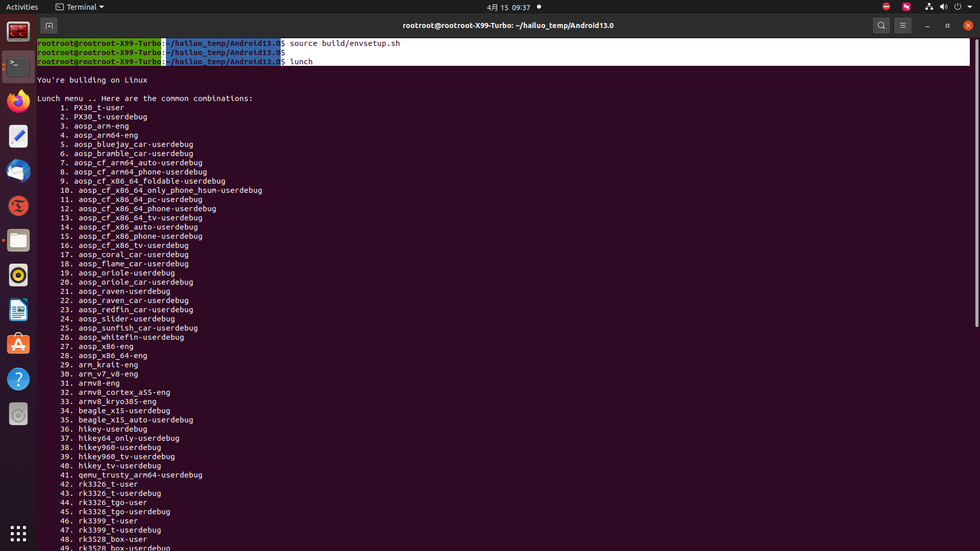980x551 pixels.
Task: Launch Rhythmbox music player
Action: pos(18,275)
